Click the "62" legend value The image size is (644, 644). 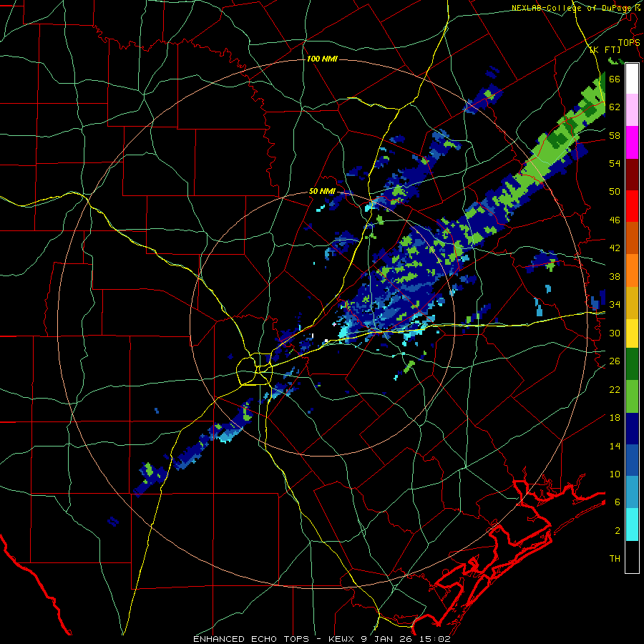click(x=615, y=107)
